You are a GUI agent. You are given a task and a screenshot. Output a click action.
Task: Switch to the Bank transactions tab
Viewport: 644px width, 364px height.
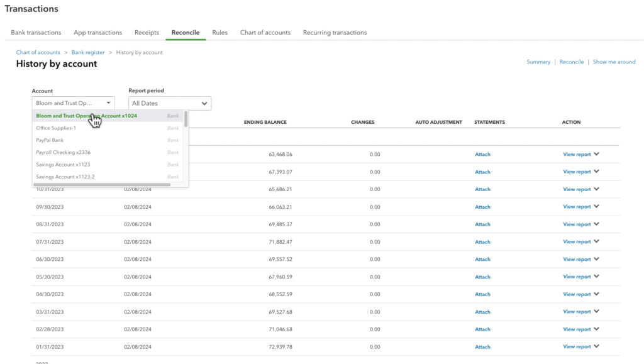[35, 32]
